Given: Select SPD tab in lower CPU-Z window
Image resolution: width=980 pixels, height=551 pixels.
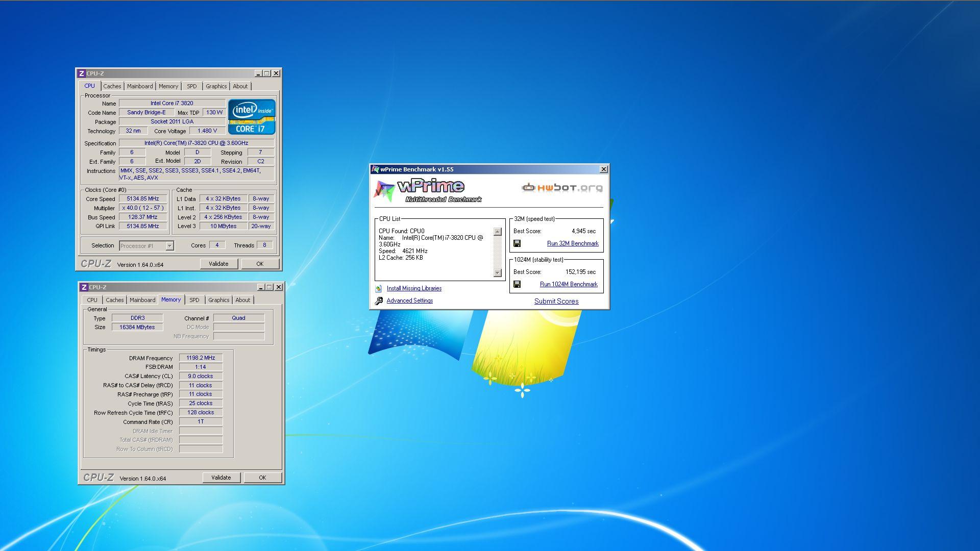Looking at the screenshot, I should (x=194, y=300).
